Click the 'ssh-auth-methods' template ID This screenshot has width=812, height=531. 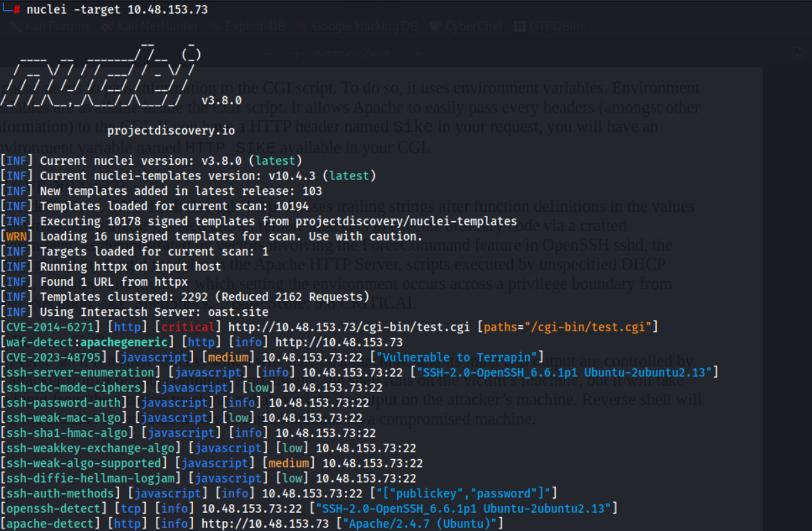tap(60, 493)
